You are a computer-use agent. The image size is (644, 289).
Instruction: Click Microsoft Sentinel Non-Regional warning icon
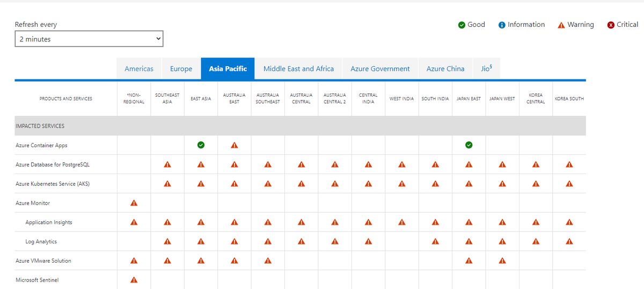pos(134,280)
